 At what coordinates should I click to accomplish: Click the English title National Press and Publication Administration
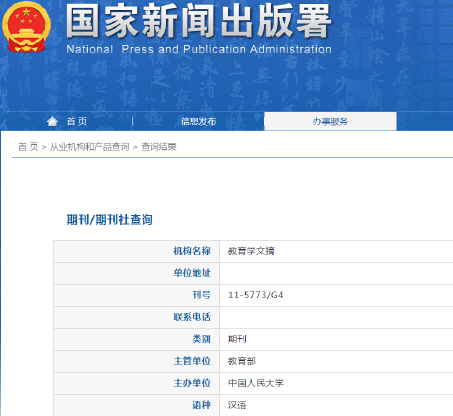tap(199, 49)
